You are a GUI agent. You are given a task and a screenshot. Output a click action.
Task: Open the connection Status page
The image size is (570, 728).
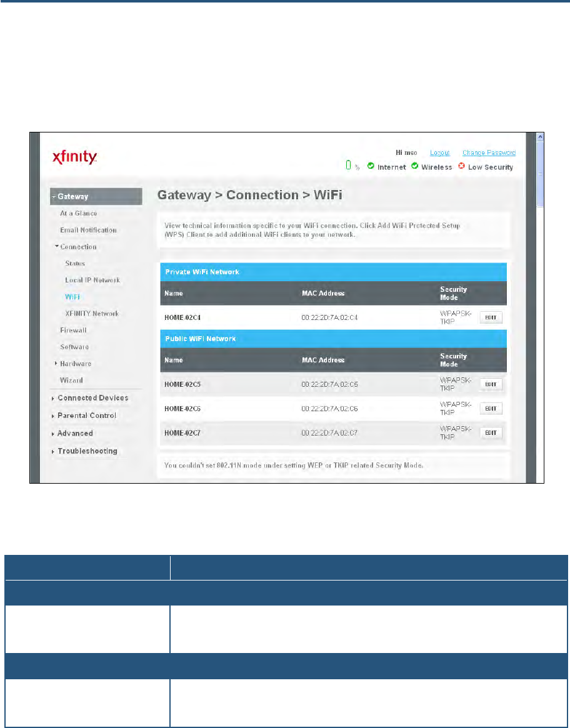pos(75,264)
